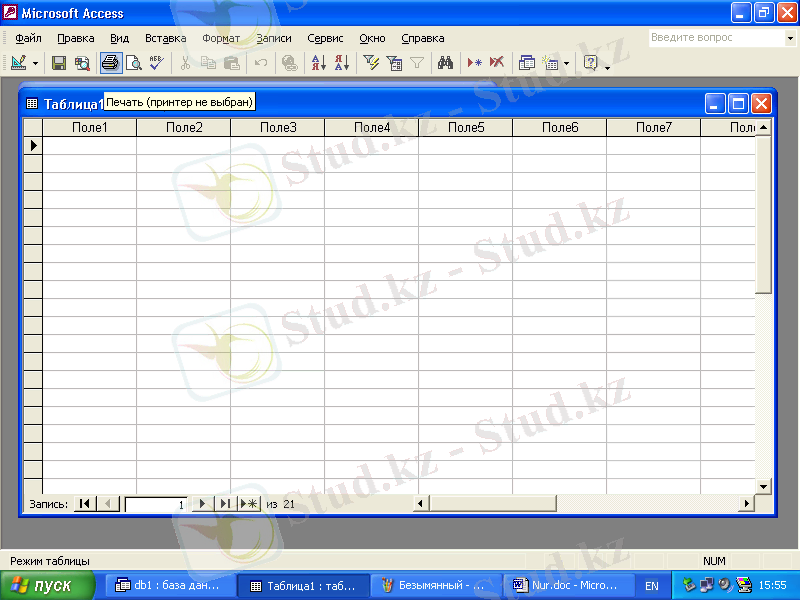Open the Сервис menu
Screen dimensions: 800x600
pos(325,38)
